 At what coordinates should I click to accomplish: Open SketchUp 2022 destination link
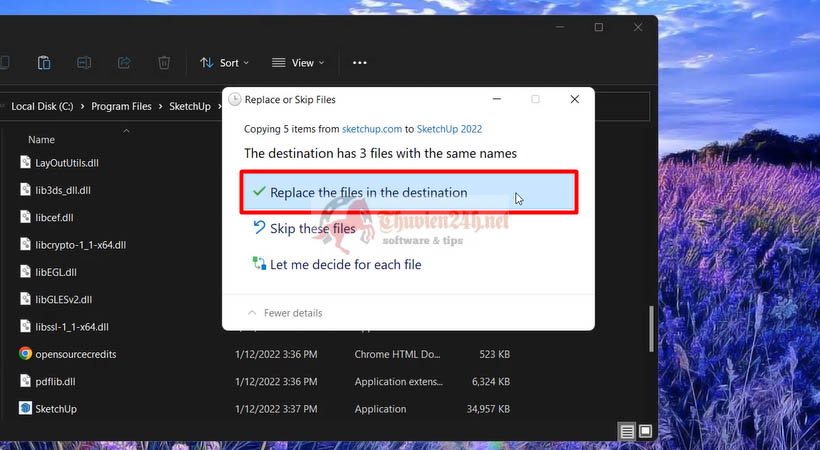[449, 129]
